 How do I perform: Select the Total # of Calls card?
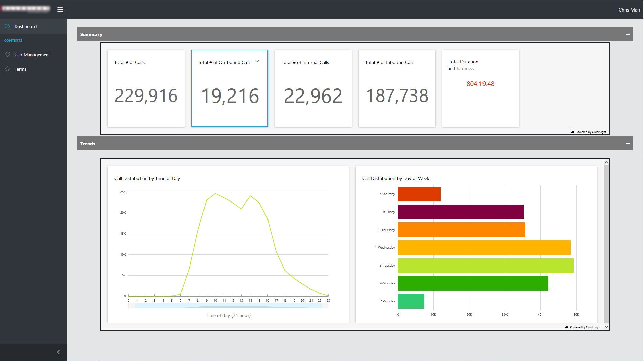point(146,88)
